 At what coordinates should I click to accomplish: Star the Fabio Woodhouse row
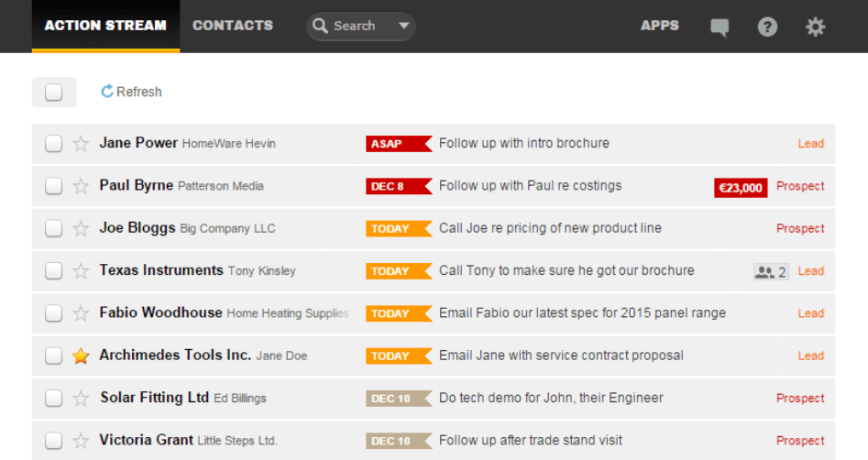pos(81,313)
